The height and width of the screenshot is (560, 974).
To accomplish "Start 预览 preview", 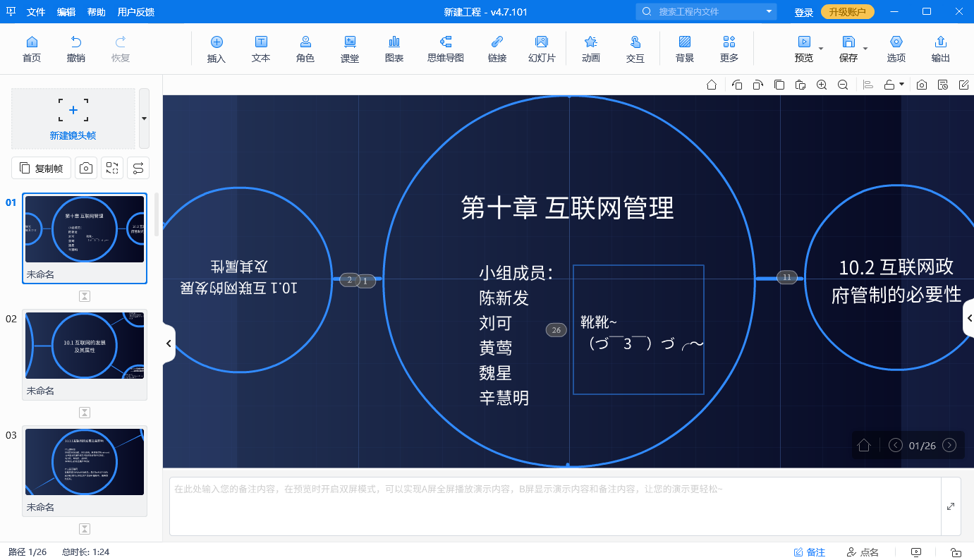I will point(804,49).
